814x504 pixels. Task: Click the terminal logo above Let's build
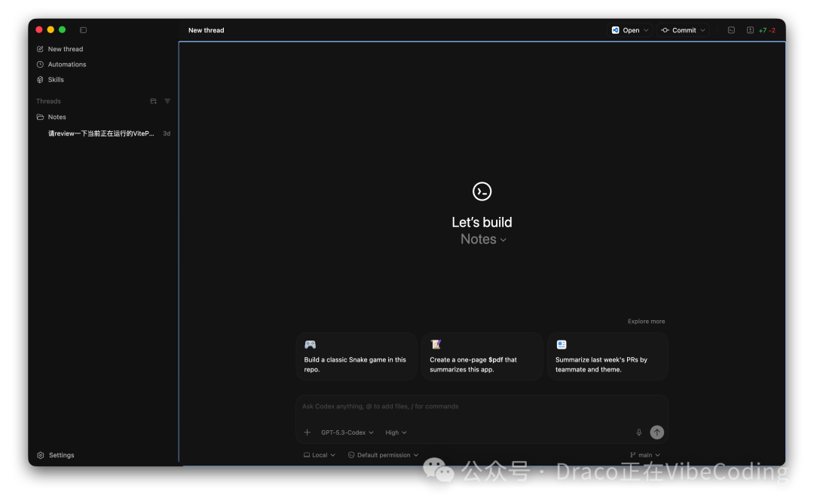[x=482, y=191]
